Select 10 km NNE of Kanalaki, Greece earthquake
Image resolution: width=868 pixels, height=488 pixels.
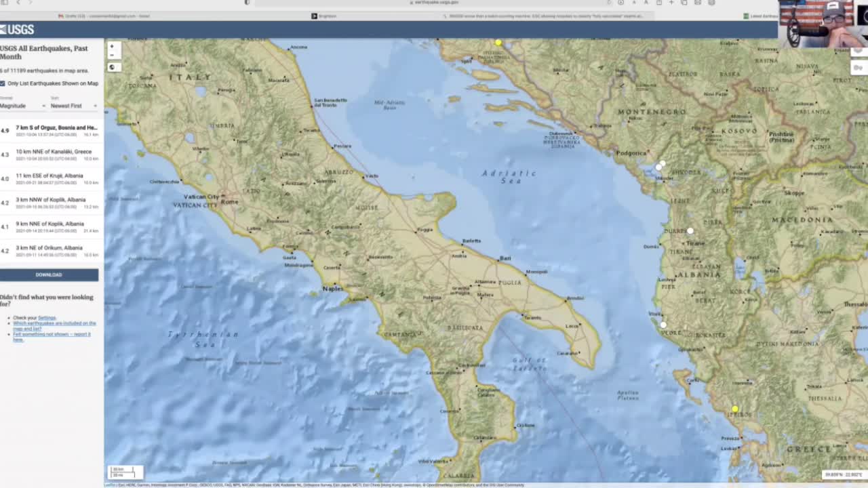click(52, 154)
